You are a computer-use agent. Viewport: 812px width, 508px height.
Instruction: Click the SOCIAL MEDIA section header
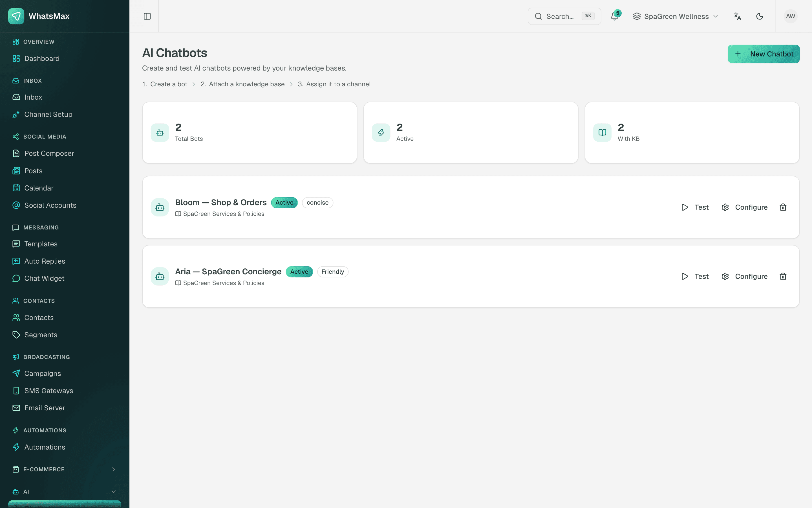45,136
